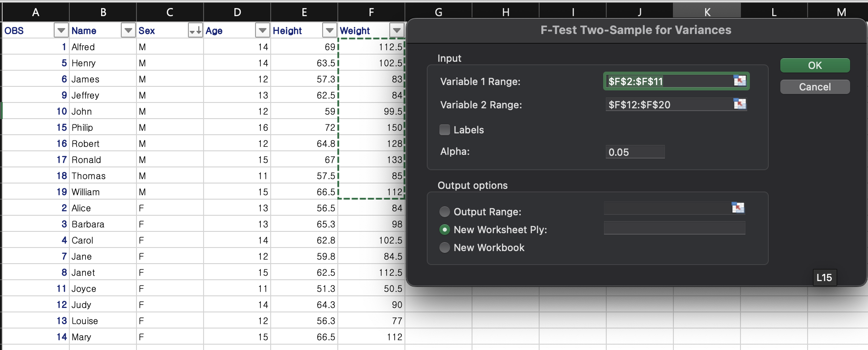Select column E header
Viewport: 868px width, 350px height.
point(304,12)
